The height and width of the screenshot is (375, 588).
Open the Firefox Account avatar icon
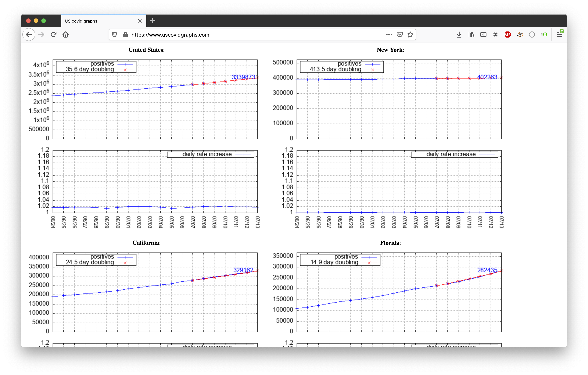click(495, 35)
